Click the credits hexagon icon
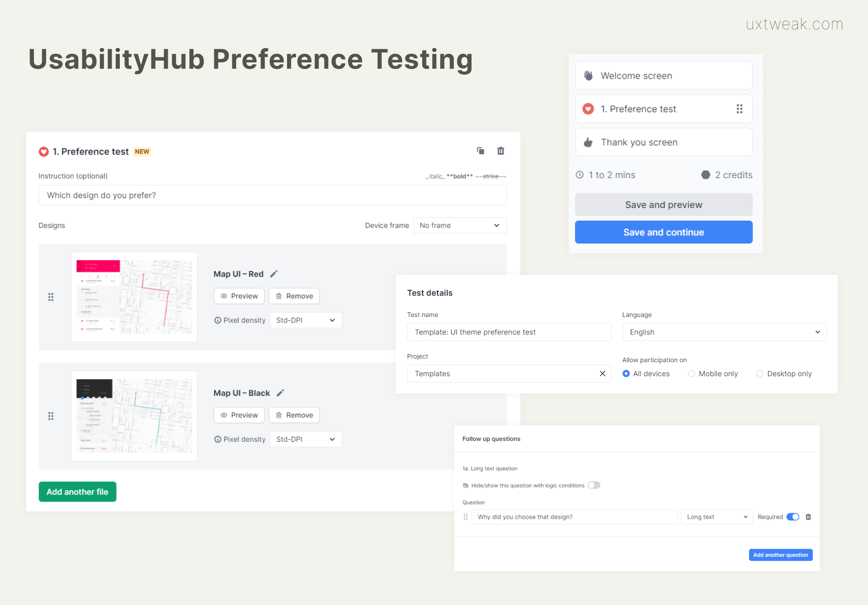The width and height of the screenshot is (868, 605). point(706,175)
